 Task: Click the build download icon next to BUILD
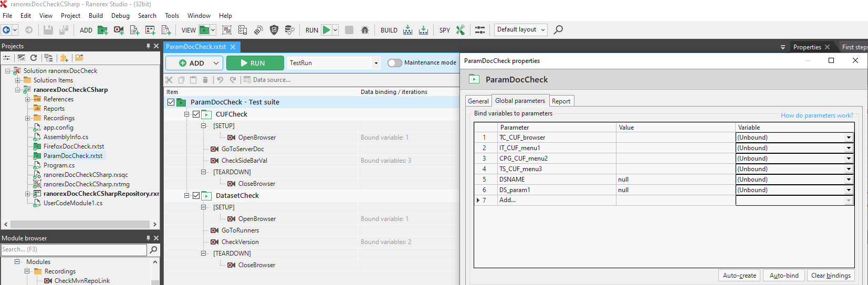point(408,30)
